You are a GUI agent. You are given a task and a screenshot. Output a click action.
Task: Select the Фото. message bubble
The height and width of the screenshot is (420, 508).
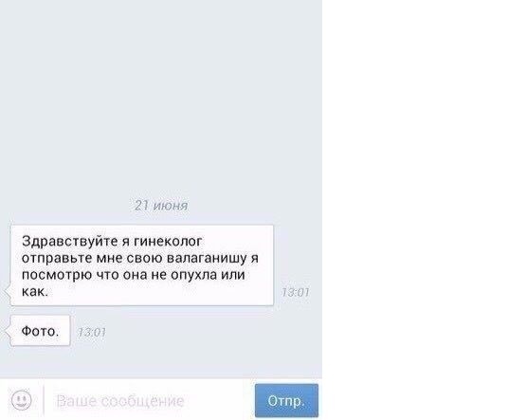click(41, 331)
